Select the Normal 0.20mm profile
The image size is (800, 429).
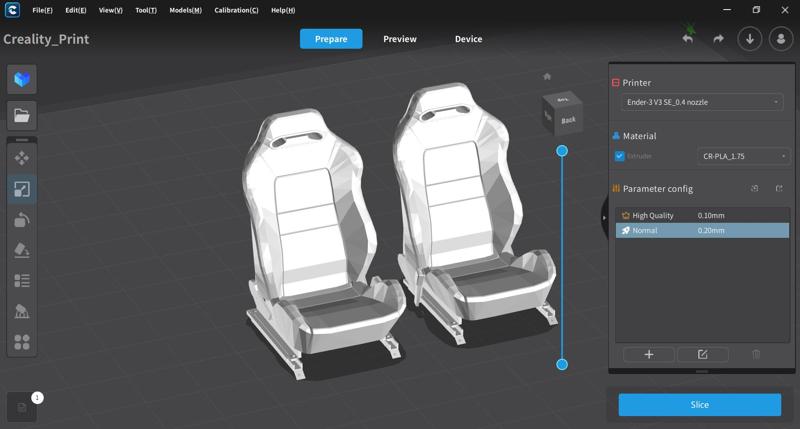click(x=702, y=231)
